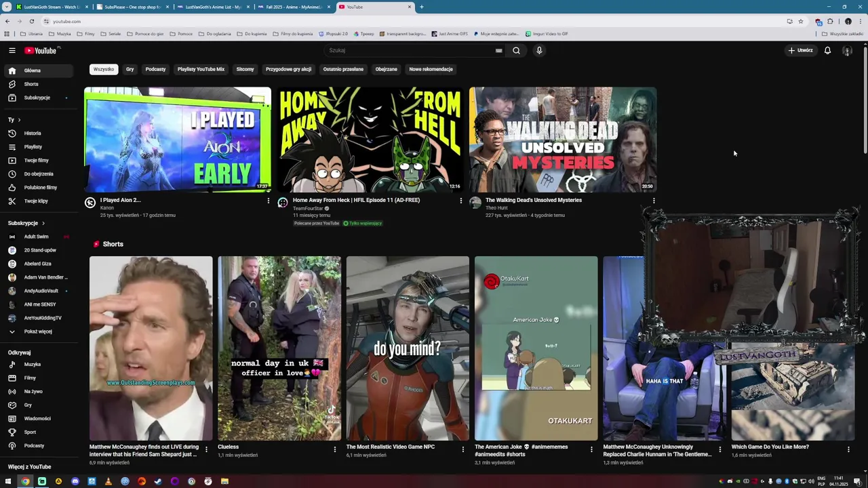Click the Szukaj search field

[410, 50]
